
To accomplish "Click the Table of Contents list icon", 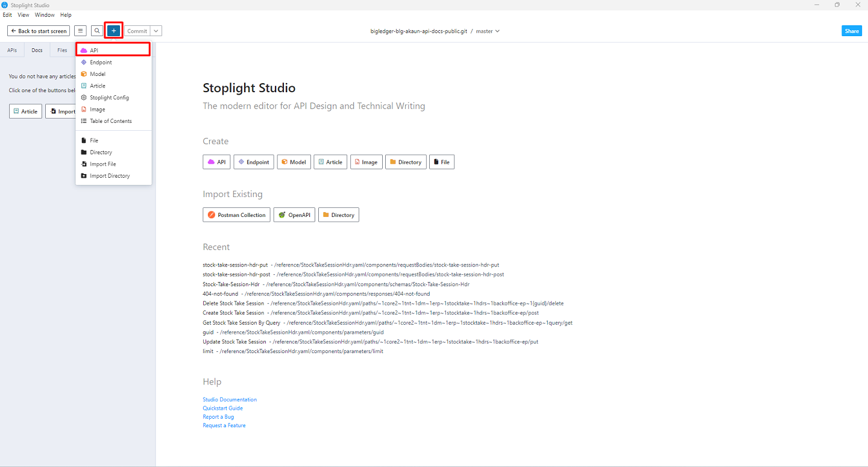I will pos(84,121).
